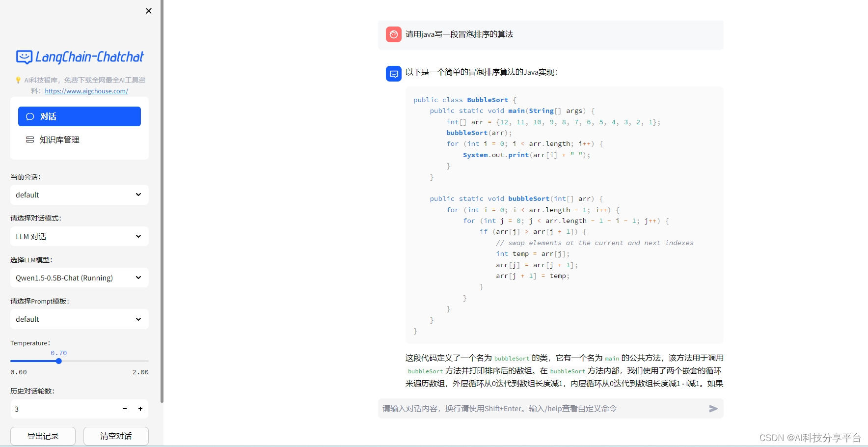Click the send arrow icon
The image size is (868, 447).
(713, 409)
